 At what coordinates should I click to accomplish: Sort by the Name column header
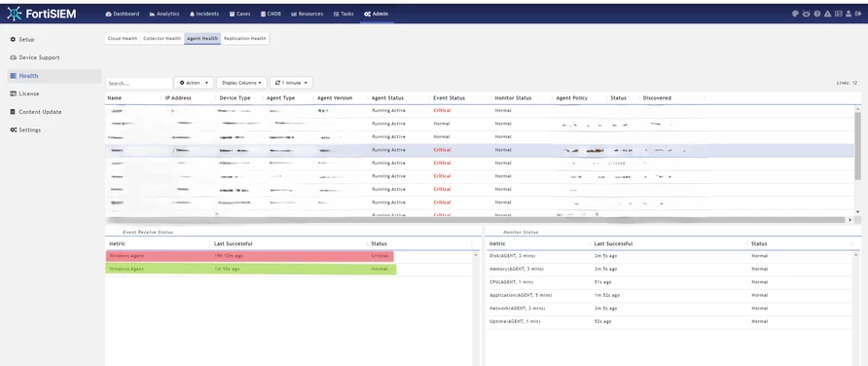[115, 98]
